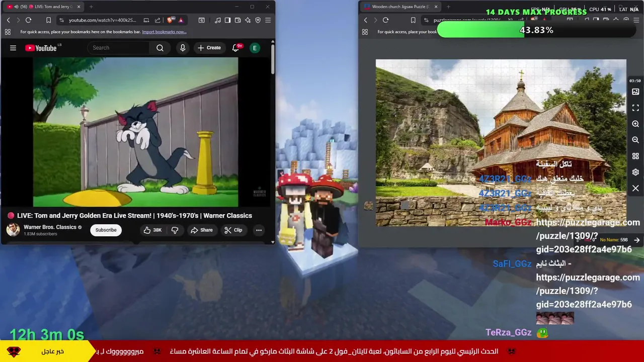
Task: Share the YouTube page link from address bar
Action: (157, 20)
